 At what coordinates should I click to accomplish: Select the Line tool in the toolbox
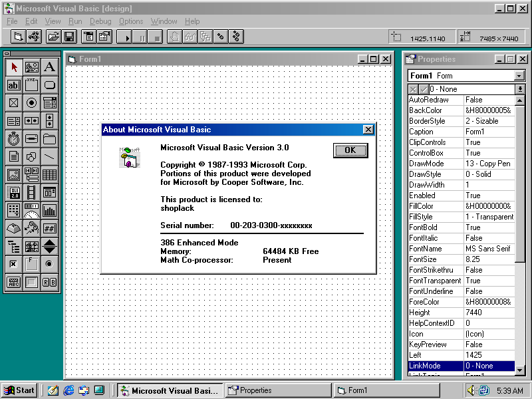(x=49, y=157)
